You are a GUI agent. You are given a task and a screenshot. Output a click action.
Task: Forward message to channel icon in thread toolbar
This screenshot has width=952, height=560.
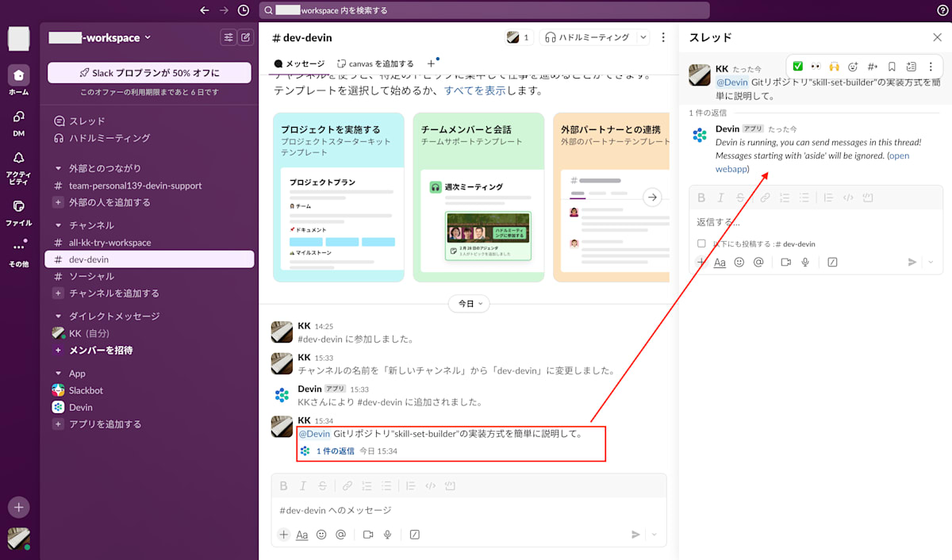click(873, 66)
